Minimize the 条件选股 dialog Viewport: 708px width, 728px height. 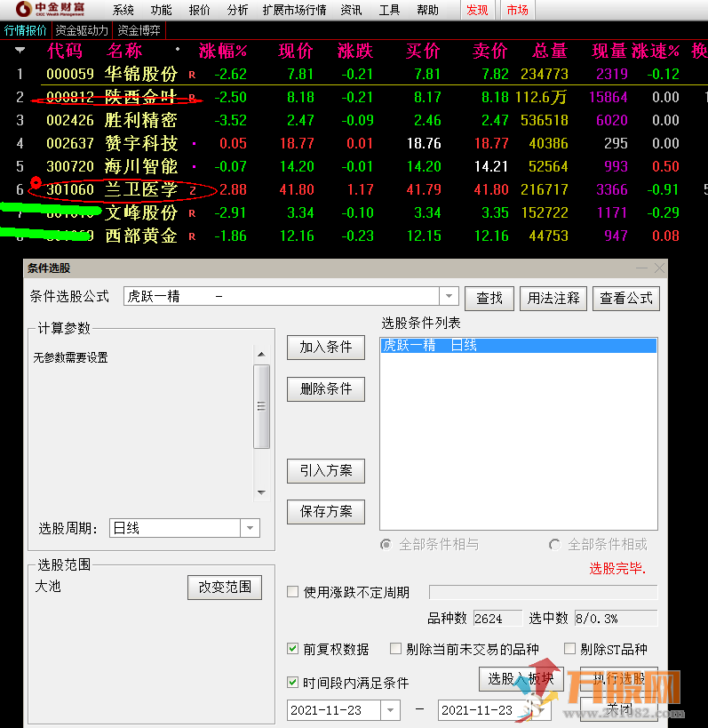pyautogui.click(x=641, y=268)
